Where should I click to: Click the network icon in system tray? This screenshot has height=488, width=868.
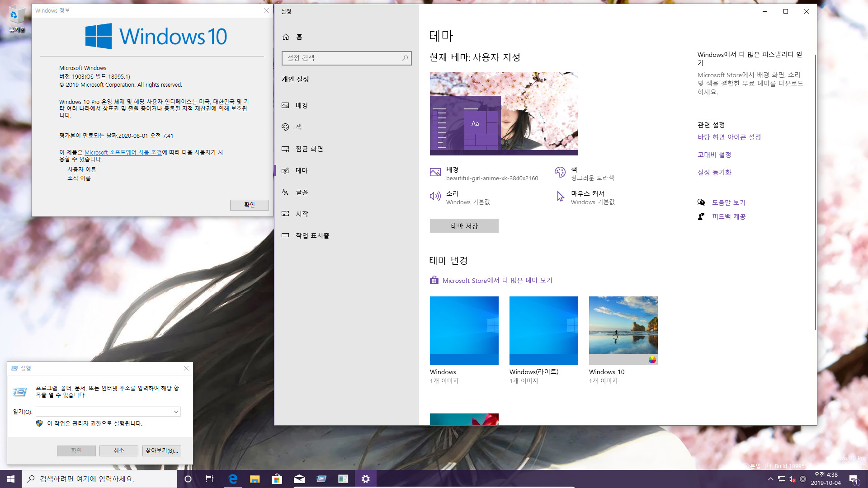(x=781, y=479)
